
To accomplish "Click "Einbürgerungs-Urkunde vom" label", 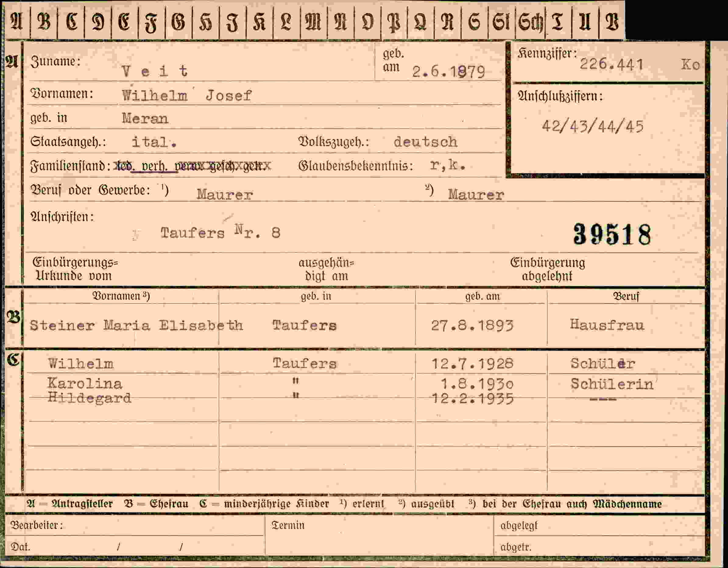I will coord(75,269).
